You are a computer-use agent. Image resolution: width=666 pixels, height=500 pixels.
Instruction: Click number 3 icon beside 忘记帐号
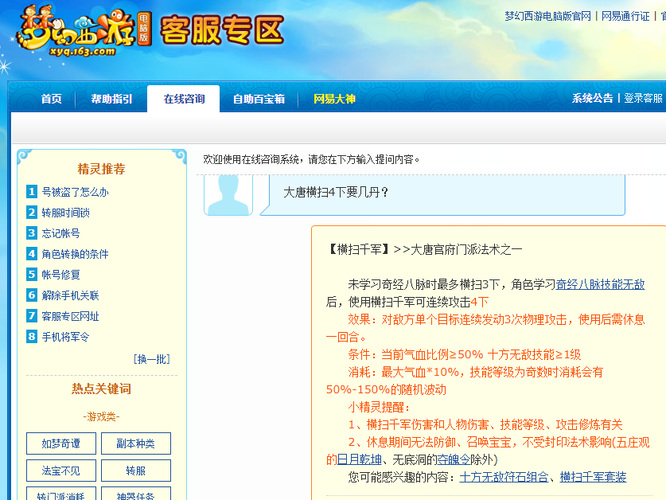(32, 233)
